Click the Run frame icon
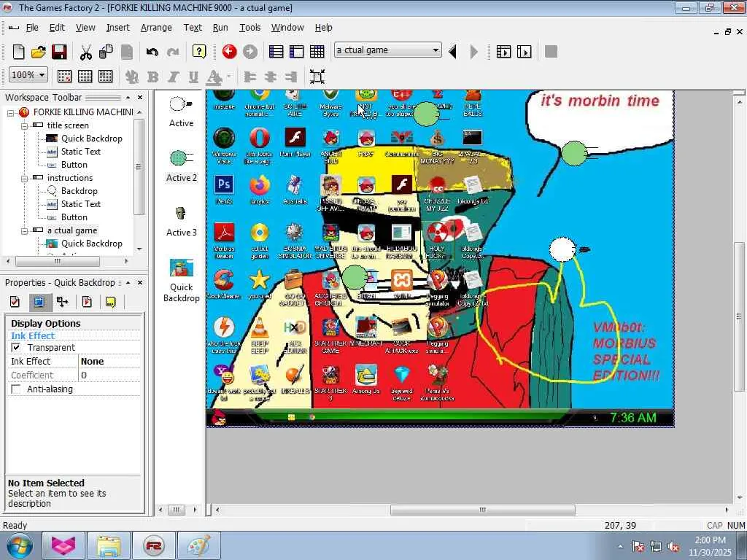The image size is (747, 560). (x=524, y=52)
